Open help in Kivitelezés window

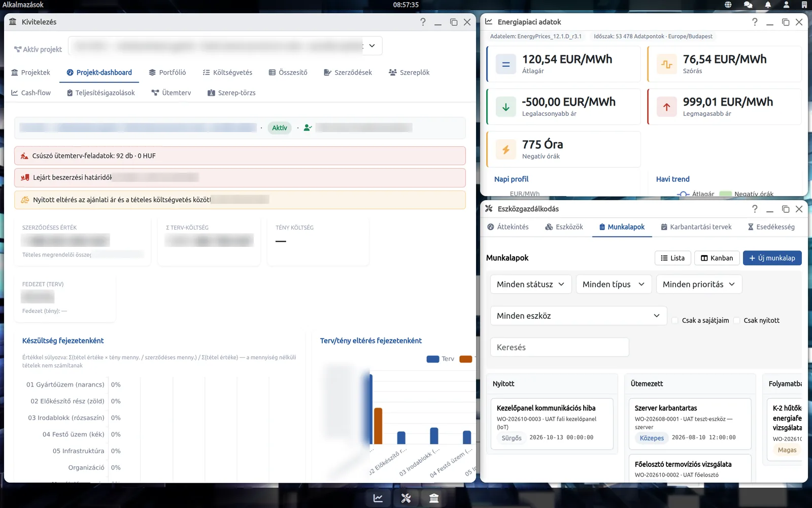pyautogui.click(x=423, y=22)
